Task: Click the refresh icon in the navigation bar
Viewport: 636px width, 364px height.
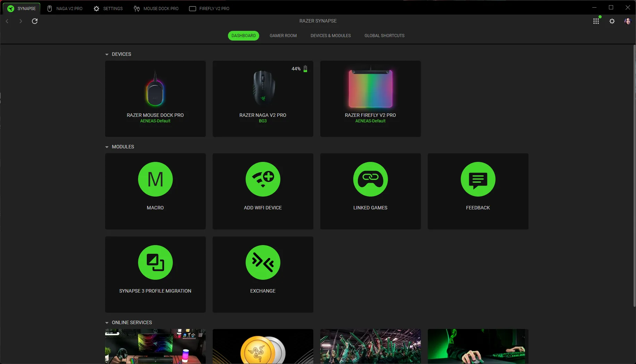Action: tap(35, 21)
